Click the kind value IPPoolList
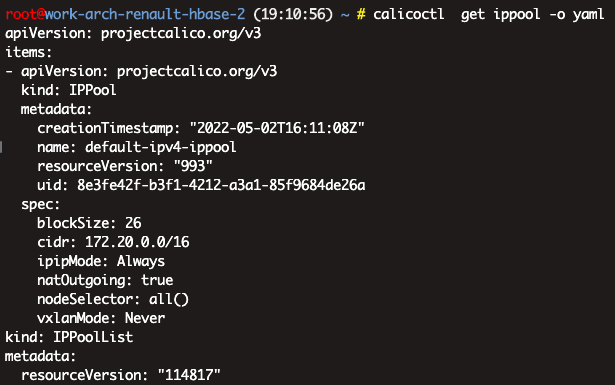 click(93, 337)
